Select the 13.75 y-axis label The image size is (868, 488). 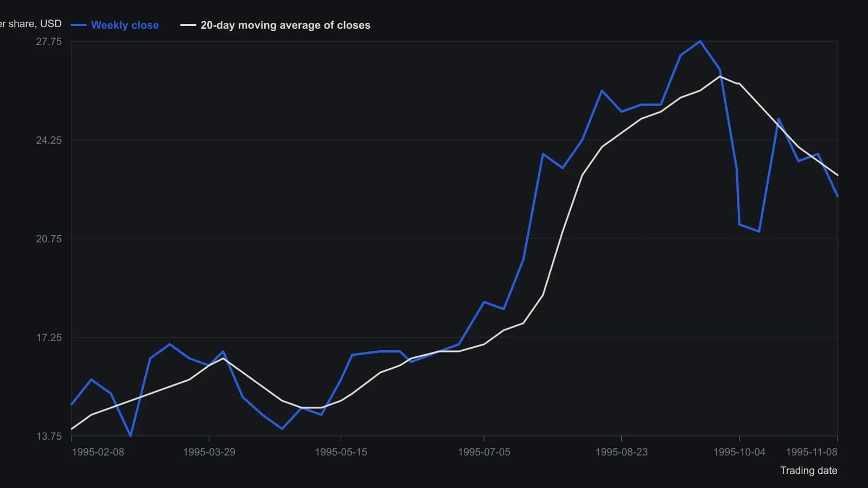pyautogui.click(x=49, y=436)
